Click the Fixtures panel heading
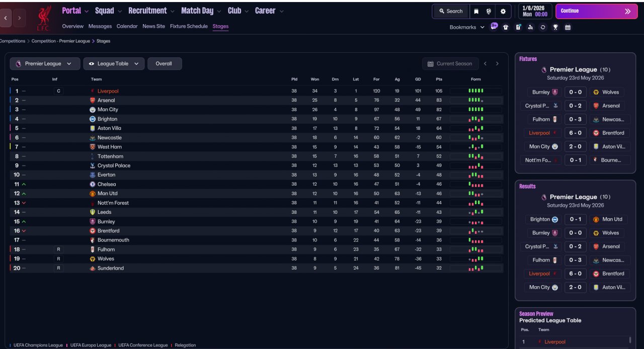644x349 pixels. click(x=528, y=59)
